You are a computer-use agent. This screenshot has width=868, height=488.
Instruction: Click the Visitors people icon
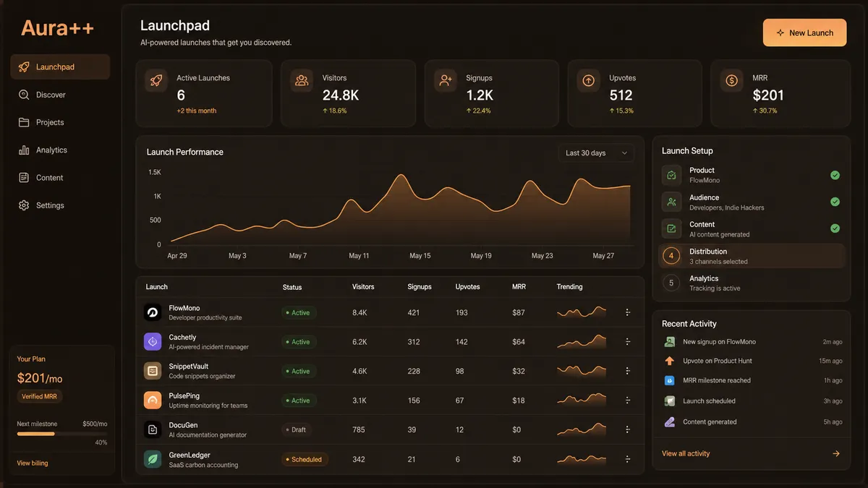coord(302,81)
